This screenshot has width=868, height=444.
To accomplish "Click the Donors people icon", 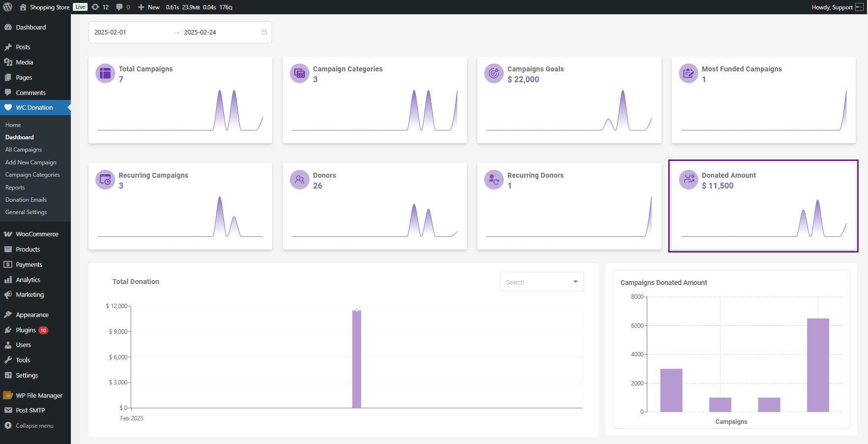I will coord(299,180).
